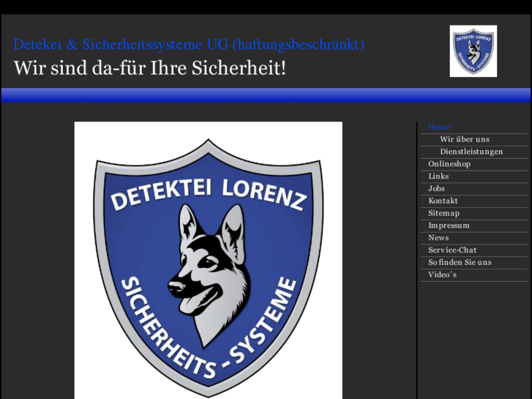Go to the Video´s page
532x399 pixels.
(442, 275)
